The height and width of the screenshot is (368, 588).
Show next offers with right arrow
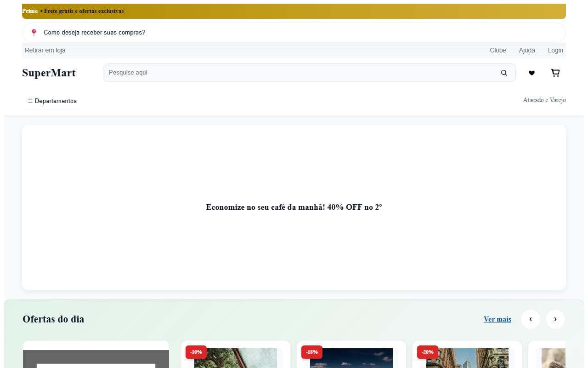point(555,319)
